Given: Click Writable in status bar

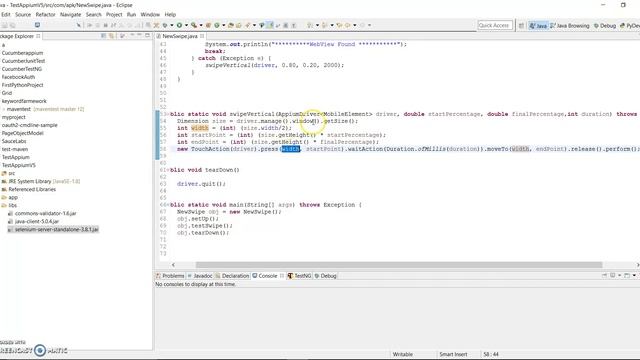Looking at the screenshot, I should 402,354.
